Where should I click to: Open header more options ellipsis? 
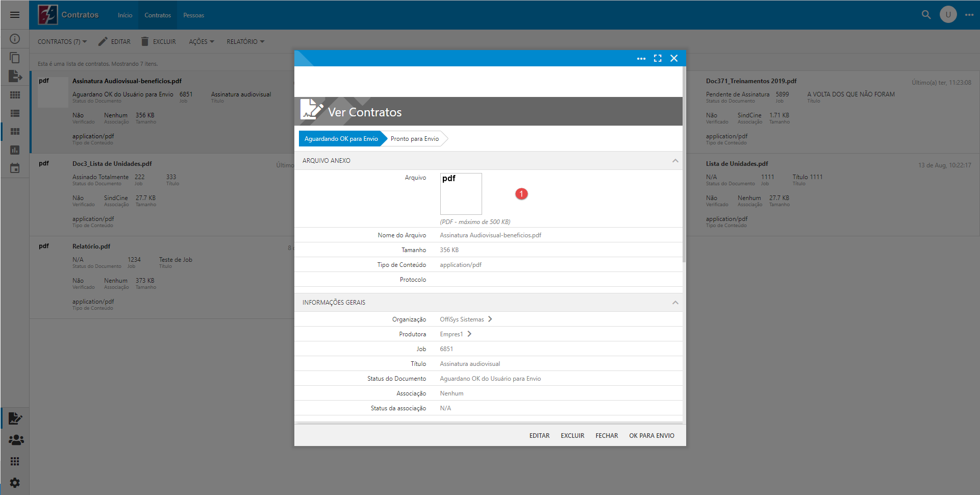point(969,15)
